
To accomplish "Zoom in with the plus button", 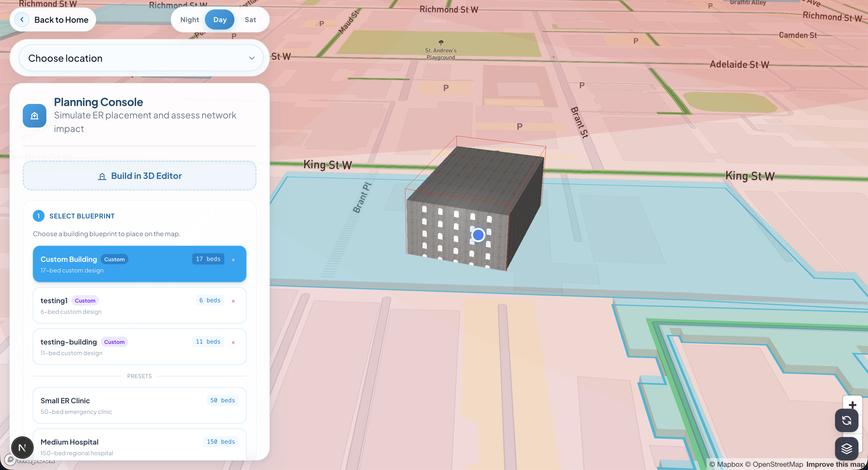I will [x=852, y=404].
